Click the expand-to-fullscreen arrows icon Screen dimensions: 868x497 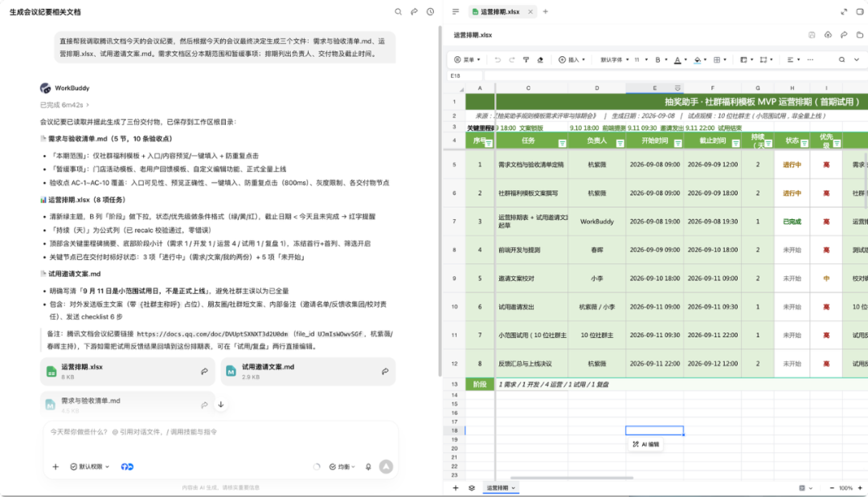pos(844,11)
